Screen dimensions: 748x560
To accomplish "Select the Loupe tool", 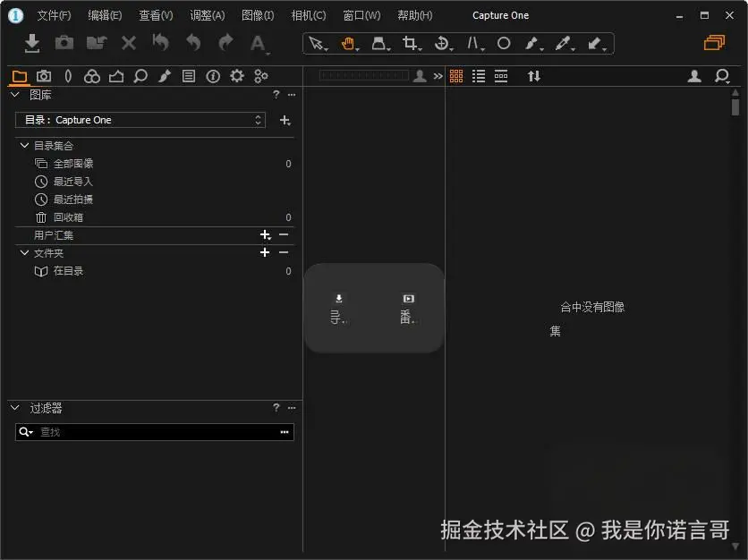I will [x=379, y=44].
